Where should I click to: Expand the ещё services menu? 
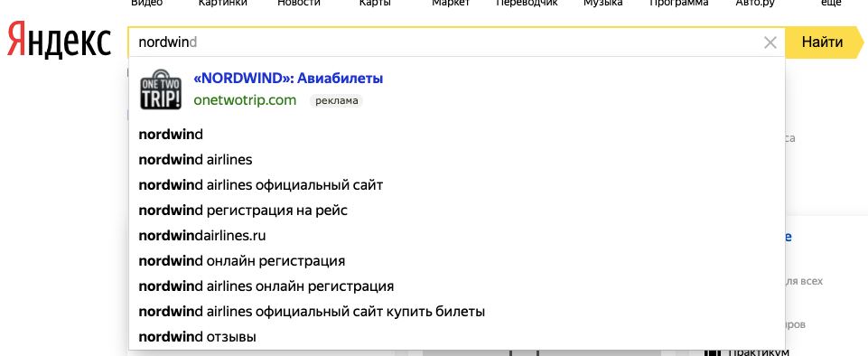[831, 4]
